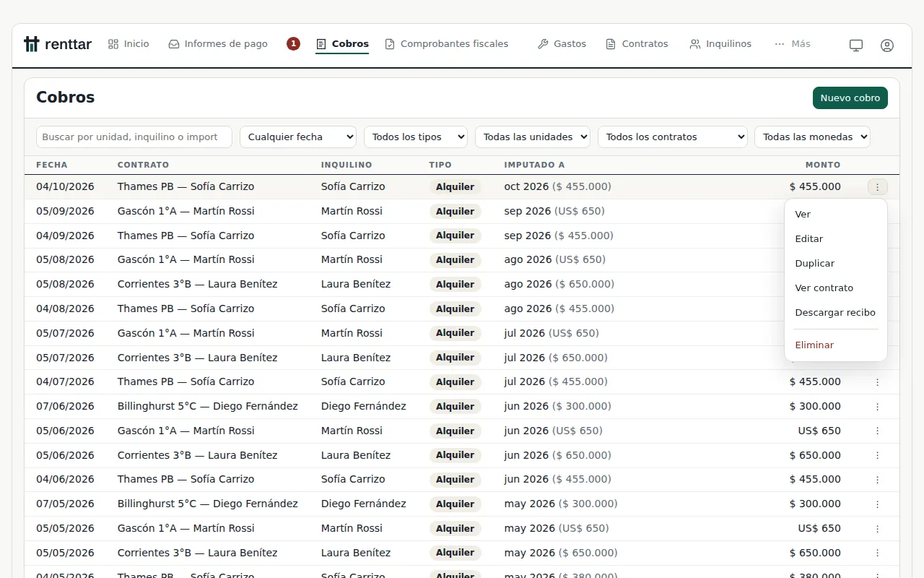
Task: Open row actions for 05/06/2026 Gascón 1°A
Action: pyautogui.click(x=878, y=431)
